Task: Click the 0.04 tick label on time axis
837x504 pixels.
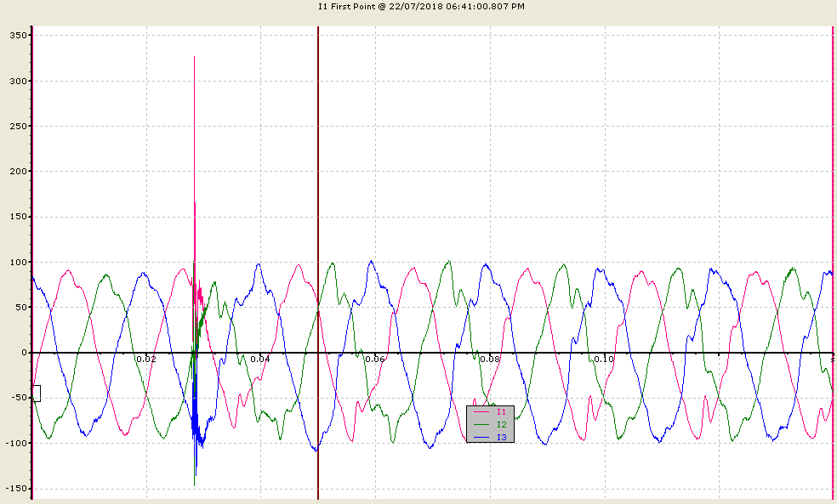Action: click(260, 359)
